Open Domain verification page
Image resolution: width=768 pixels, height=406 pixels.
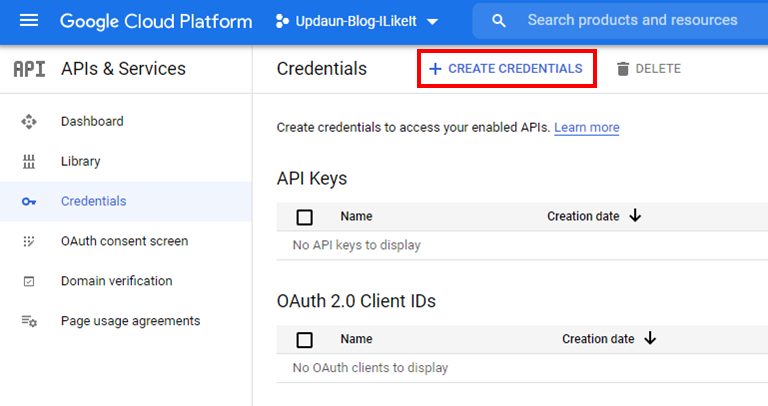[x=117, y=281]
